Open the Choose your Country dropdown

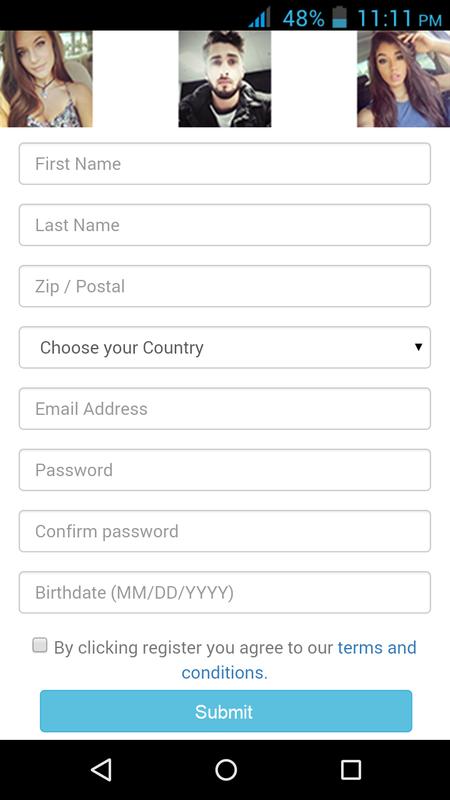tap(225, 347)
